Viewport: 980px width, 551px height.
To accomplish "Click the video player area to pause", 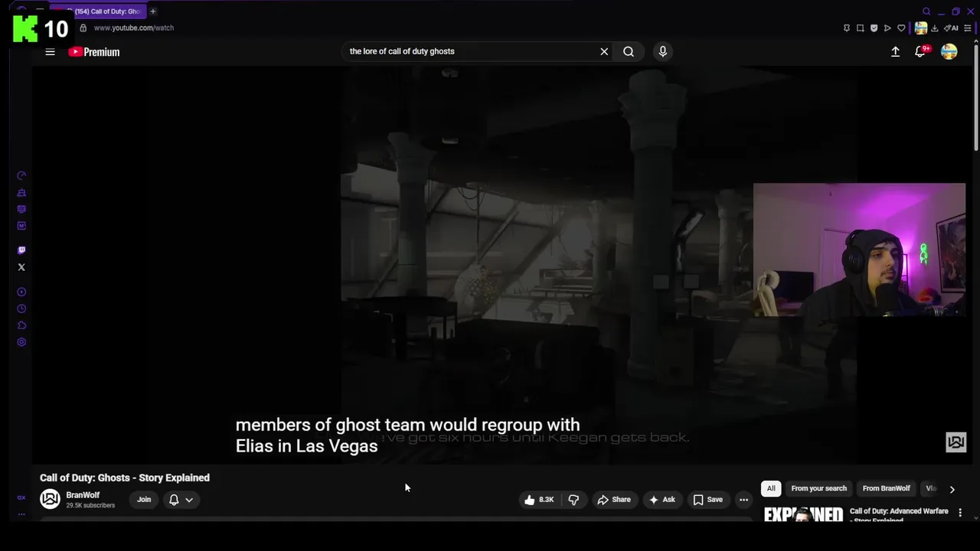I will [x=501, y=264].
